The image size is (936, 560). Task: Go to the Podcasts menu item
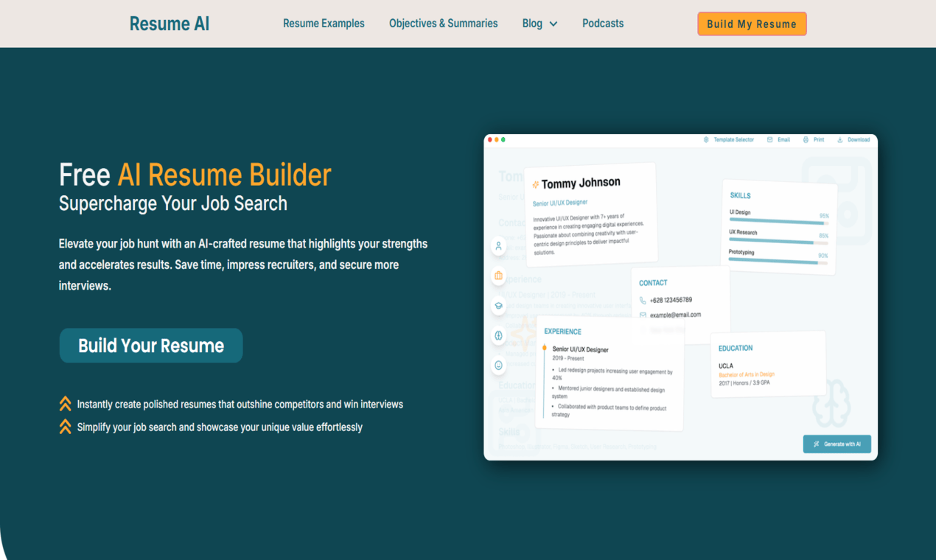(603, 23)
